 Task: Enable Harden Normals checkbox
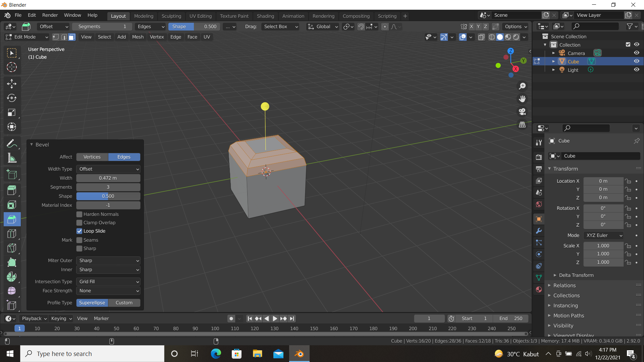(79, 214)
